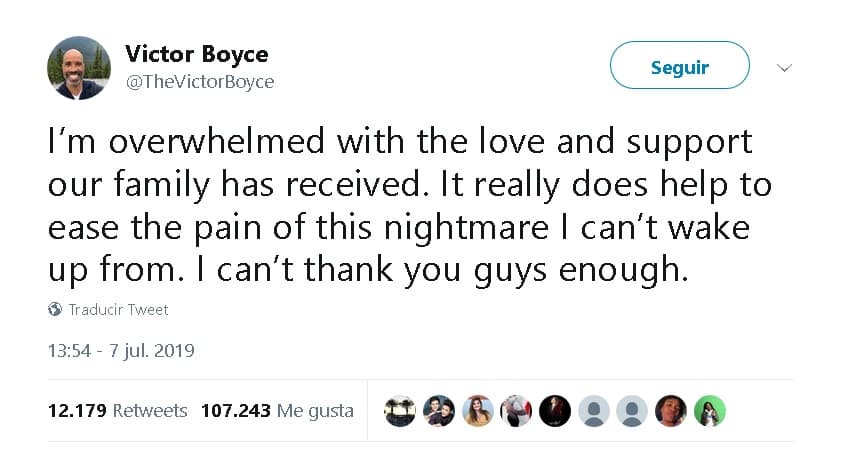Click the globe icon beside Traducir Tweet
The width and height of the screenshot is (844, 452).
55,310
